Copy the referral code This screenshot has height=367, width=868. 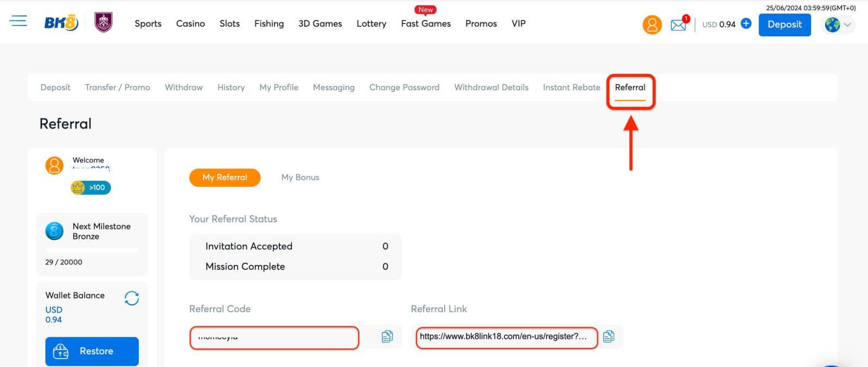387,337
